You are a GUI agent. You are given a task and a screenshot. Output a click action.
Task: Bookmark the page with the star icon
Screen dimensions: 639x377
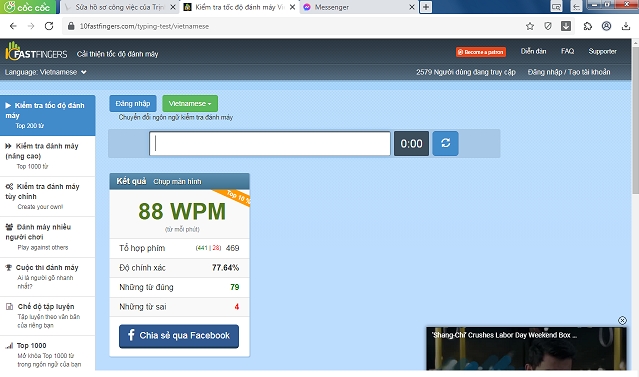[530, 26]
